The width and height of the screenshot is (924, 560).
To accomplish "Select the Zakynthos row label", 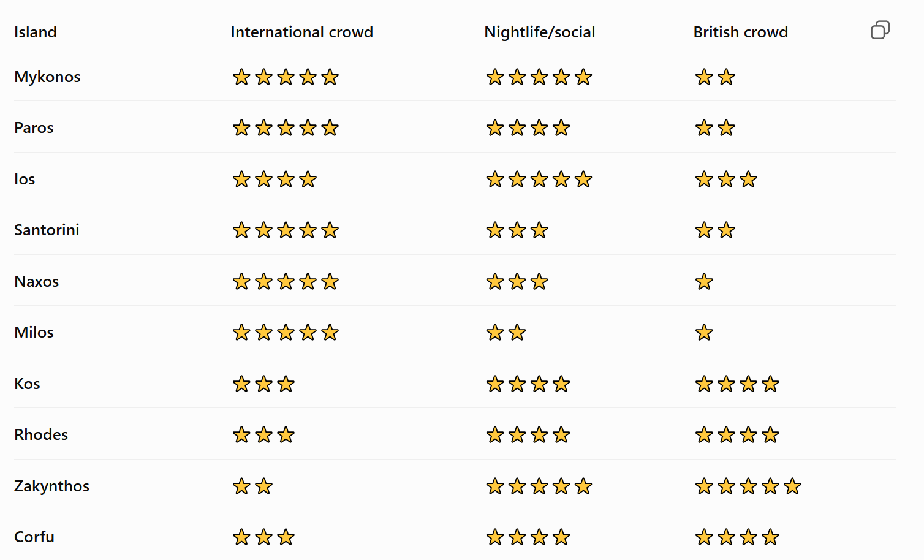I will [51, 486].
